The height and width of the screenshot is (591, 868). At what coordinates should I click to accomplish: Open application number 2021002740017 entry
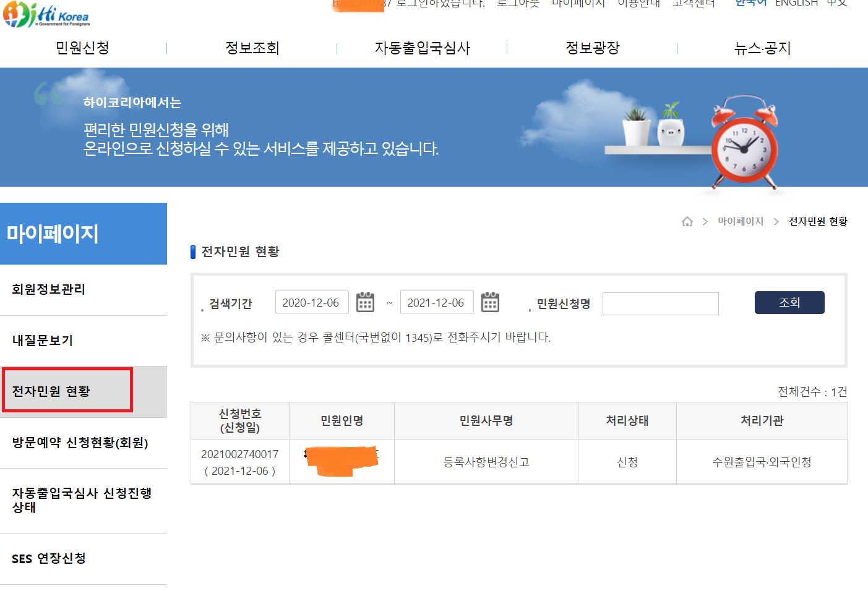239,454
